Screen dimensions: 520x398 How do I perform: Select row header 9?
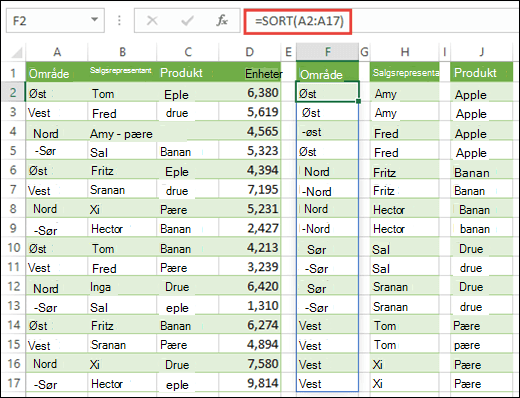pos(13,228)
